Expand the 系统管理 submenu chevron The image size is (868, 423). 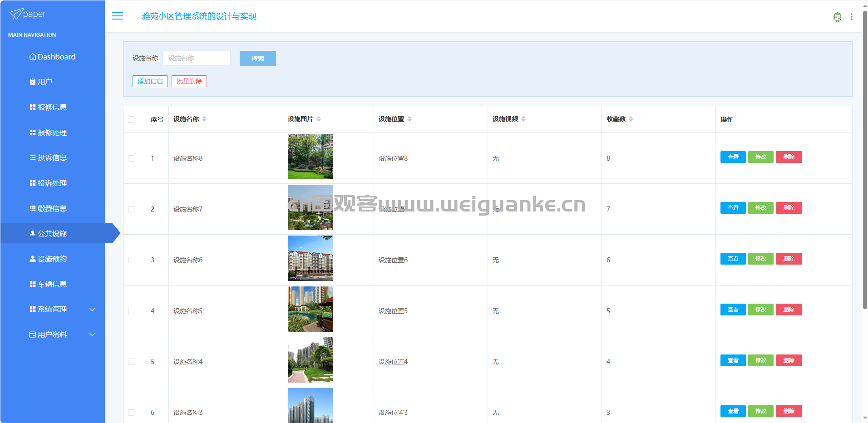(x=92, y=310)
